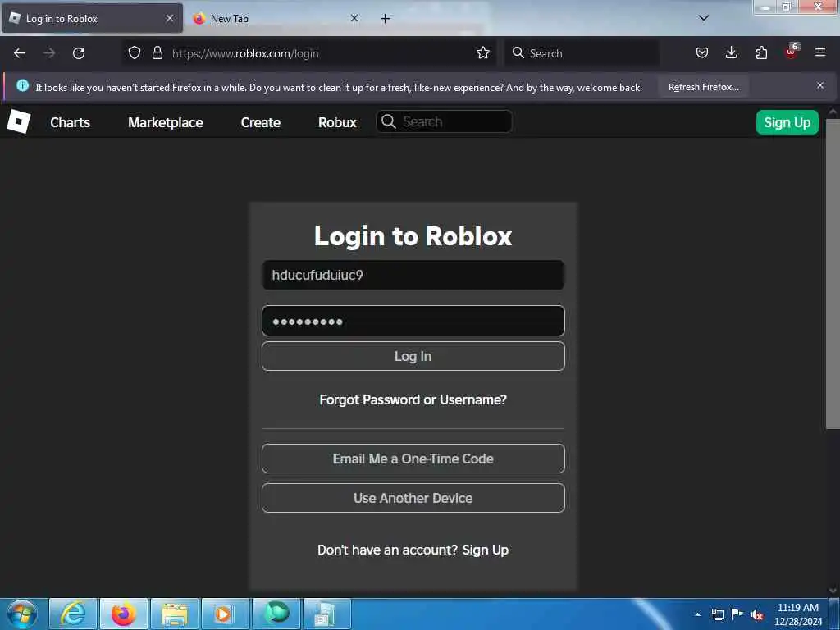Click the Refresh Firefox... button
This screenshot has height=630, width=840.
click(x=703, y=87)
